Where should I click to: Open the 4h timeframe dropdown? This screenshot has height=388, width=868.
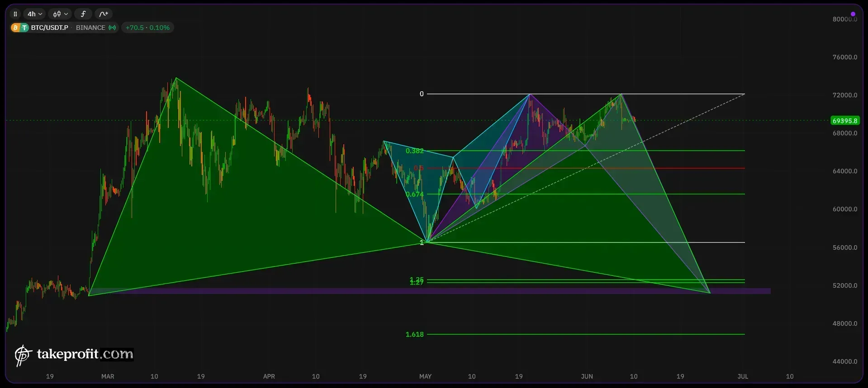tap(34, 14)
